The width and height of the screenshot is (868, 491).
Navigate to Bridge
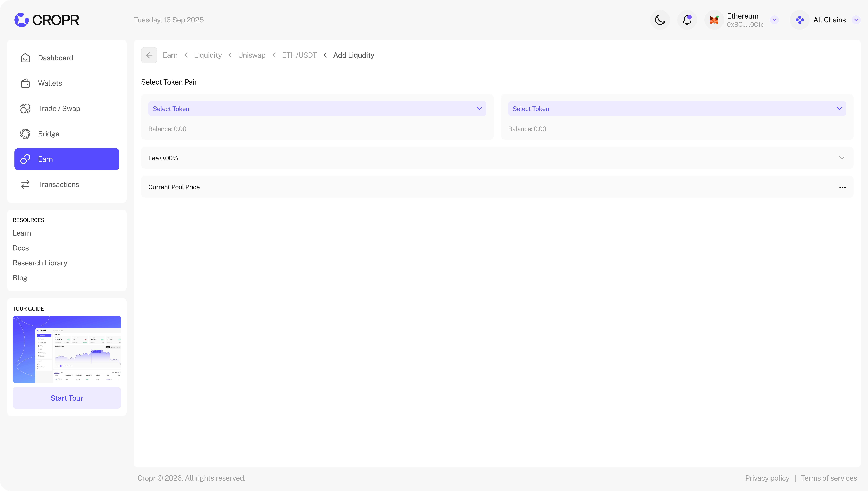point(67,134)
